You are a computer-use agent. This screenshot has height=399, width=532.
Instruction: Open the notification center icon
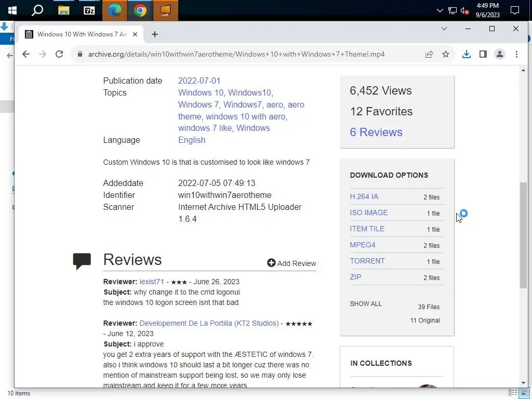click(x=515, y=10)
